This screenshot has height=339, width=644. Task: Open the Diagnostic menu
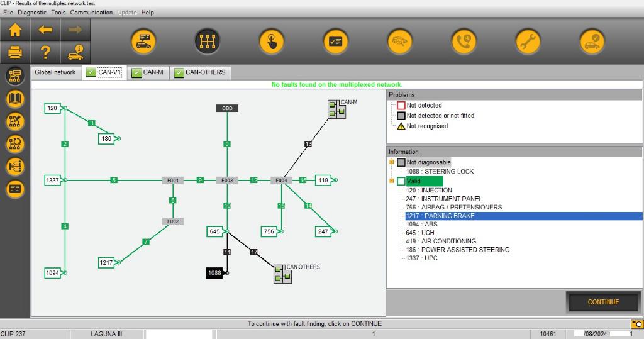[32, 13]
